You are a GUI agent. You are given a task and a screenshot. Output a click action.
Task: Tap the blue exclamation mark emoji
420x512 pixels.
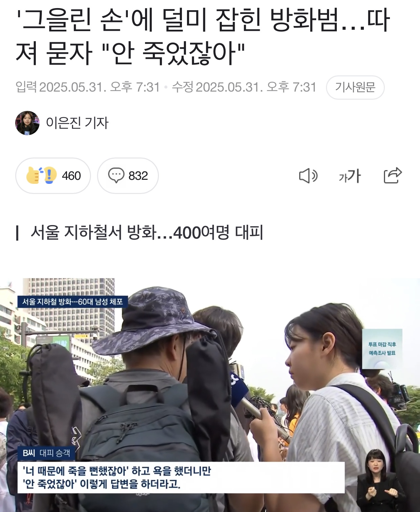coord(50,175)
